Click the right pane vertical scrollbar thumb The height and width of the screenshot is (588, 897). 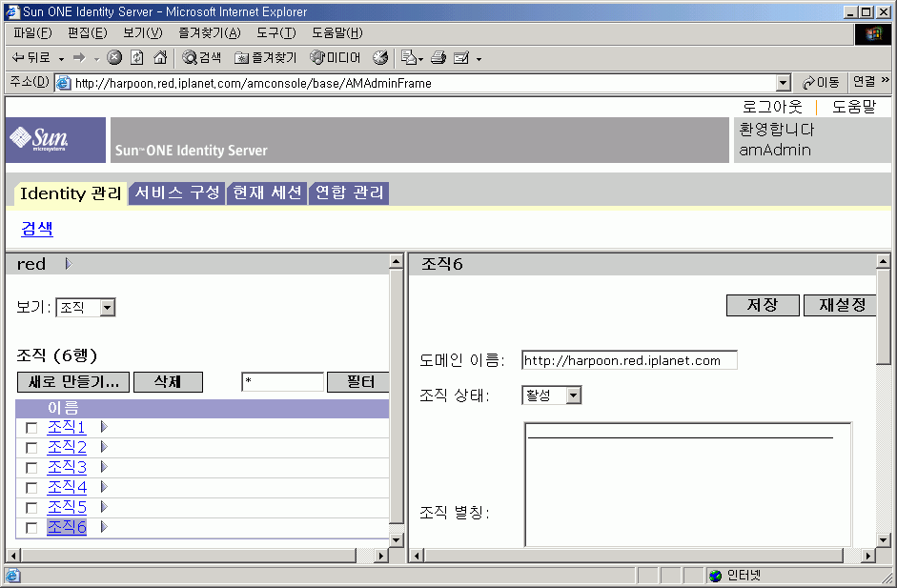884,315
